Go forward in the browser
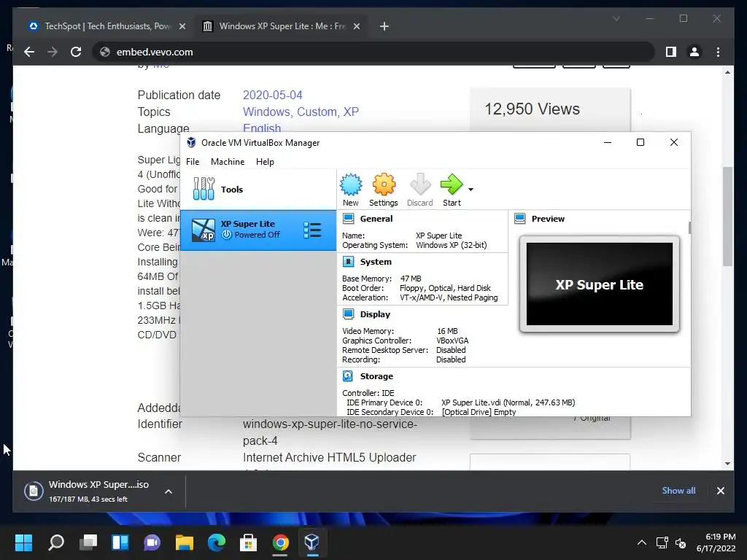The image size is (747, 560). (53, 52)
